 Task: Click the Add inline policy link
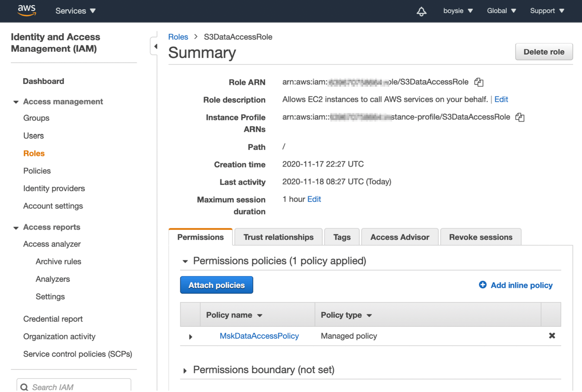[522, 285]
